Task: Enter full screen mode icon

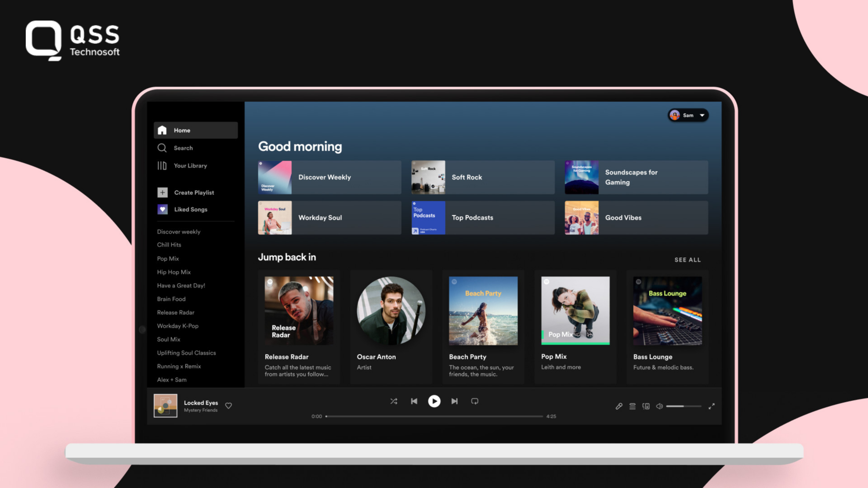Action: click(x=712, y=406)
